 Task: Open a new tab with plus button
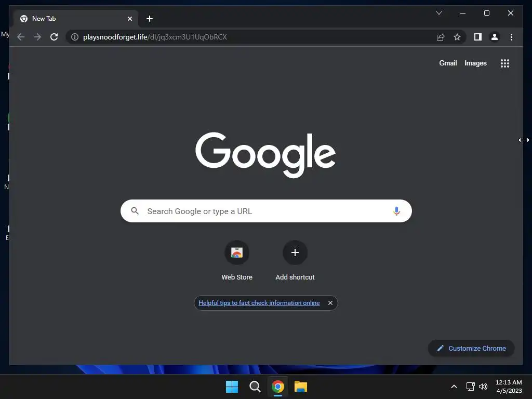tap(149, 19)
